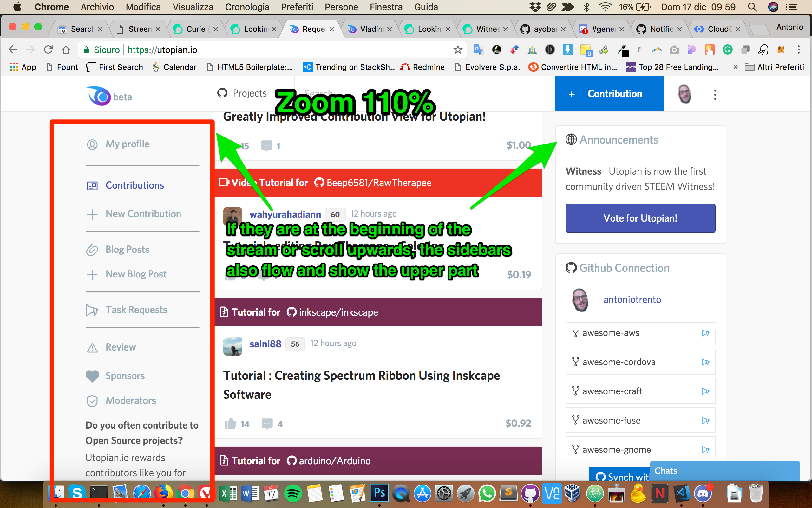Switch to the Vladim tab
Screen dimensions: 812x508
pyautogui.click(x=370, y=29)
